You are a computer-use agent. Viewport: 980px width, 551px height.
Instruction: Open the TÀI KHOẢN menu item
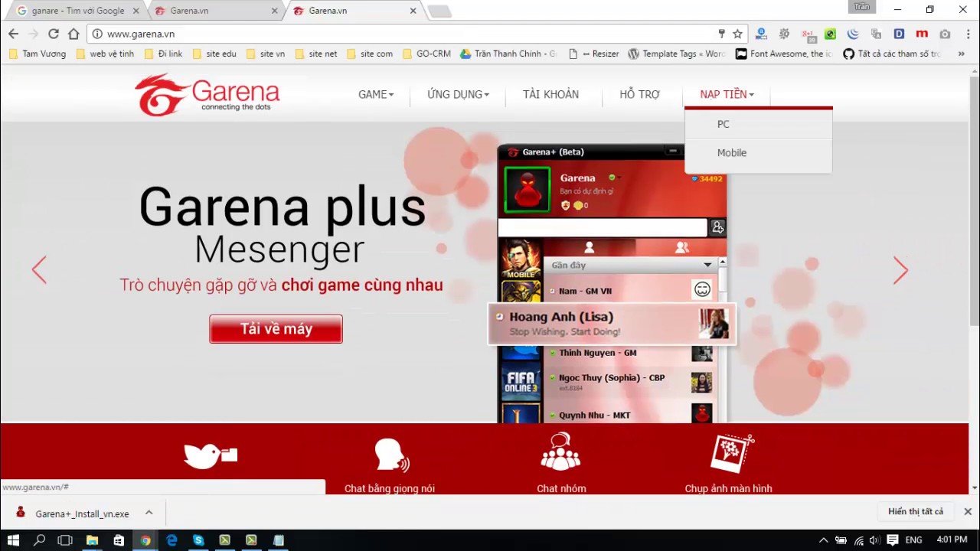click(x=550, y=94)
